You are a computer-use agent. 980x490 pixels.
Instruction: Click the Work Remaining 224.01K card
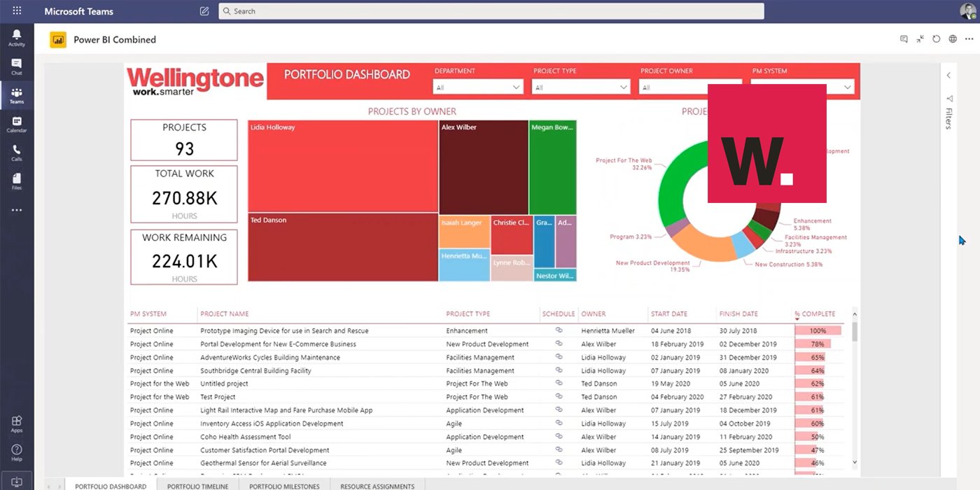coord(184,258)
